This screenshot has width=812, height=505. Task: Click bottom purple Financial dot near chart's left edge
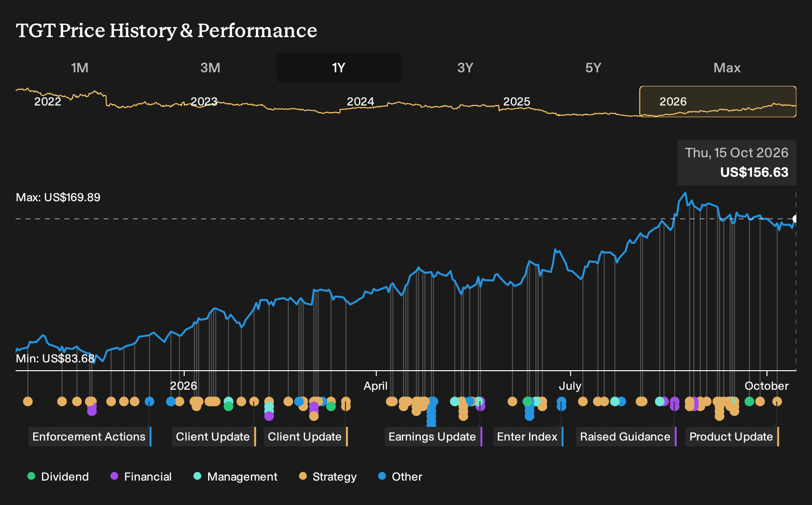(x=92, y=411)
